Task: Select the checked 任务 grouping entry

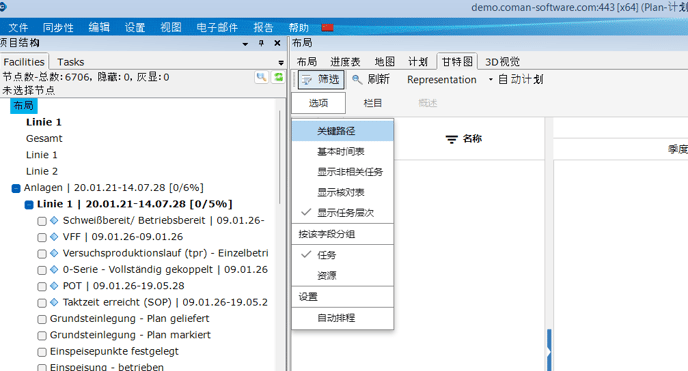Action: pos(342,255)
